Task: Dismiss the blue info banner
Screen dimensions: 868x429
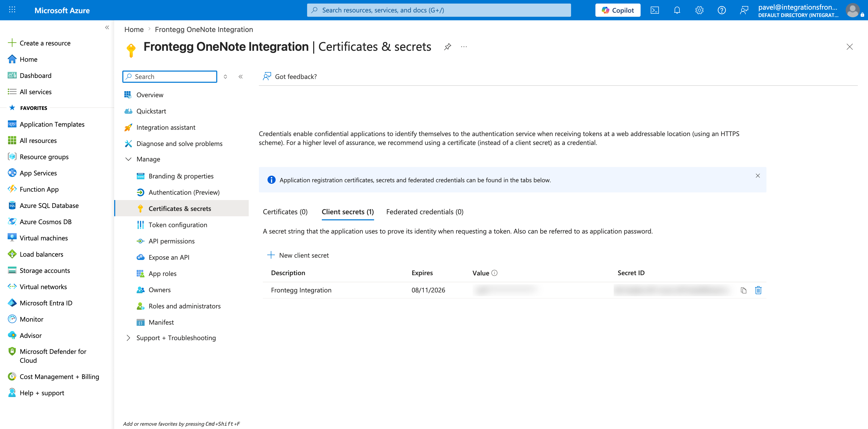Action: tap(758, 176)
